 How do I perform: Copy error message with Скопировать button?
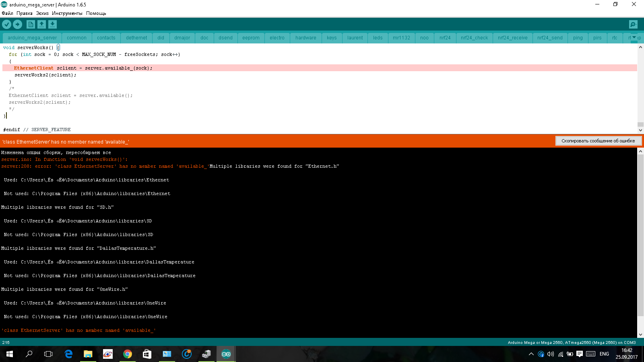pyautogui.click(x=598, y=141)
